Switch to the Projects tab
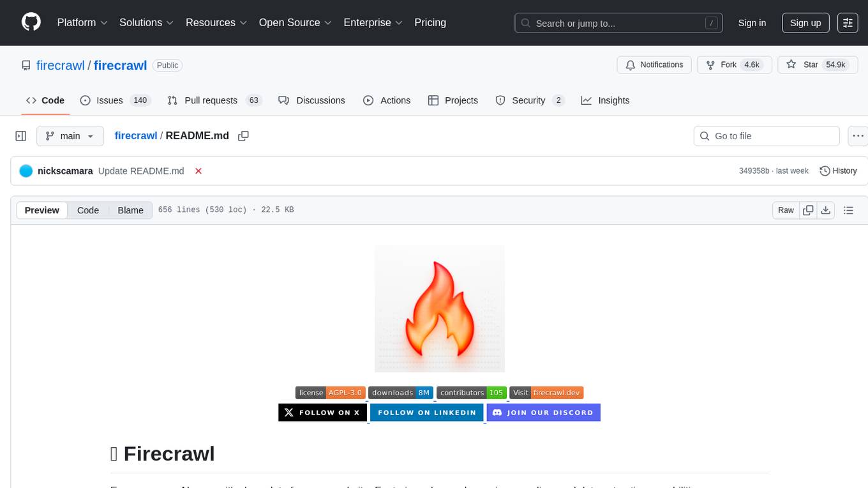Image resolution: width=868 pixels, height=488 pixels. point(453,100)
